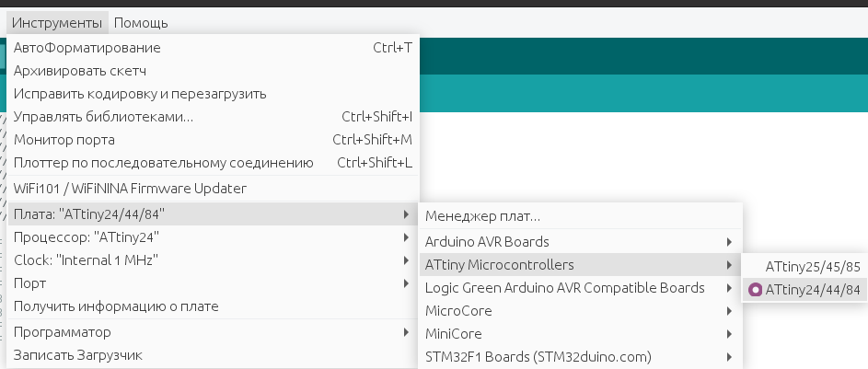The width and height of the screenshot is (868, 369).
Task: Start WiFi101 / WiFiNINA Firmware Updater
Action: (130, 189)
